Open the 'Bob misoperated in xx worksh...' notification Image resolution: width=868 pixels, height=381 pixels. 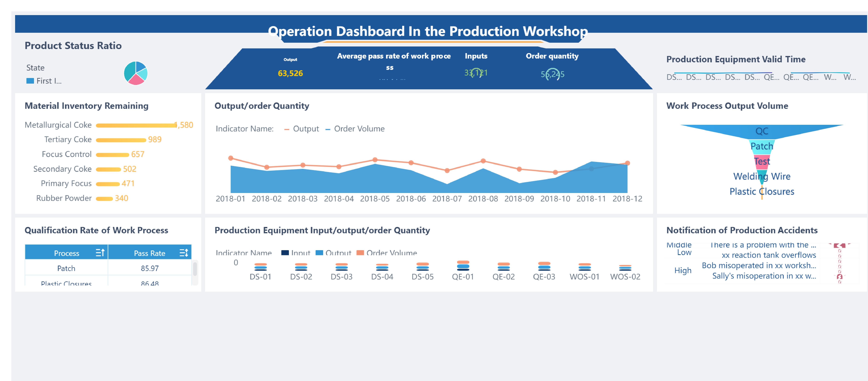(759, 266)
